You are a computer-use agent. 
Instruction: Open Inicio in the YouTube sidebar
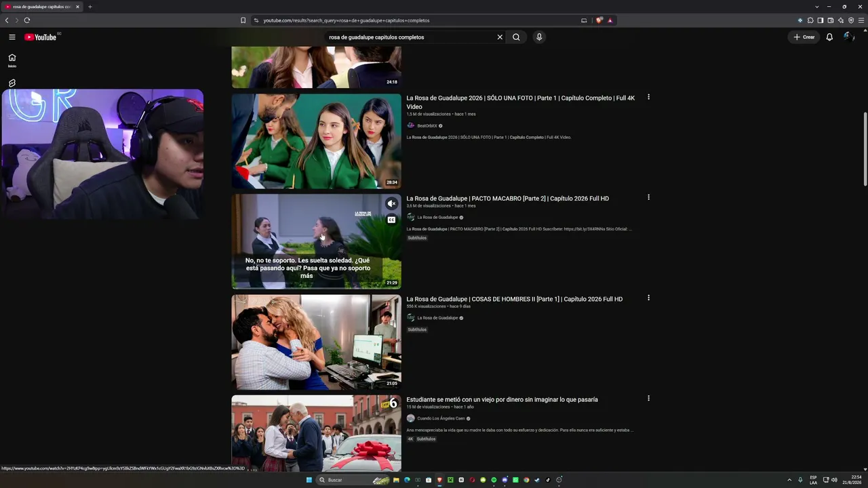click(x=12, y=60)
